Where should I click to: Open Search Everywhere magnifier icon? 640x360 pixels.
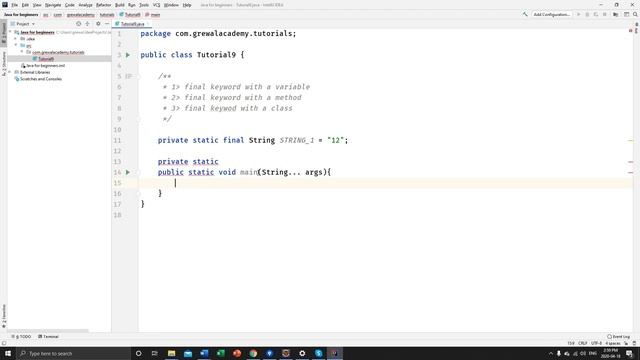(635, 14)
